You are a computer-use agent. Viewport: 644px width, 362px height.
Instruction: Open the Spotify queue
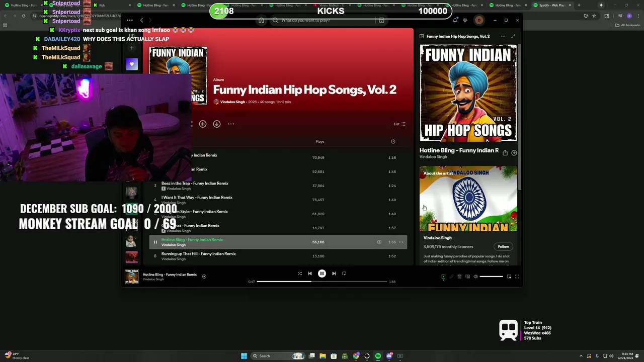coord(459,277)
